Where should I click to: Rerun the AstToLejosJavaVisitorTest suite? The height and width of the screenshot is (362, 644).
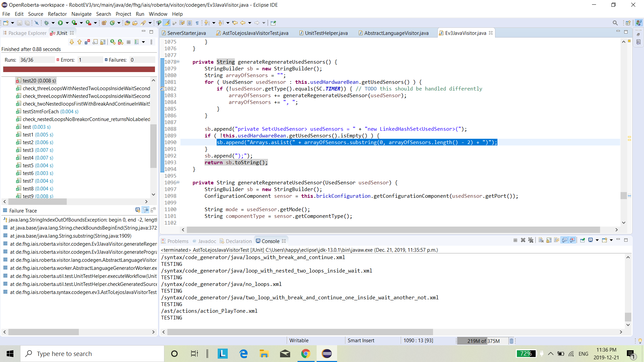coord(113,42)
